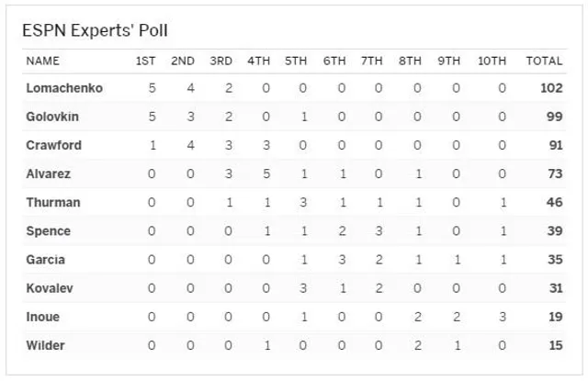Select the Garcia name cell
This screenshot has height=381, width=588.
coord(48,260)
